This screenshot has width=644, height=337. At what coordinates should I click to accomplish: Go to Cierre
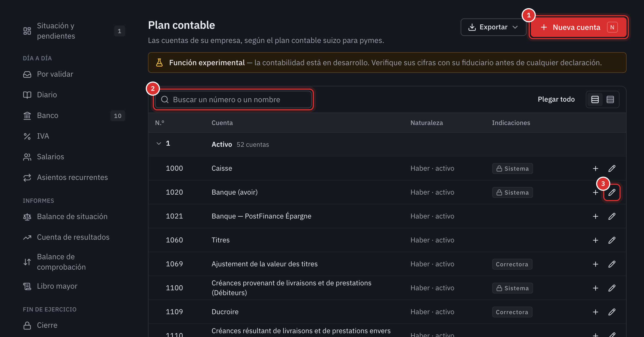(74, 325)
